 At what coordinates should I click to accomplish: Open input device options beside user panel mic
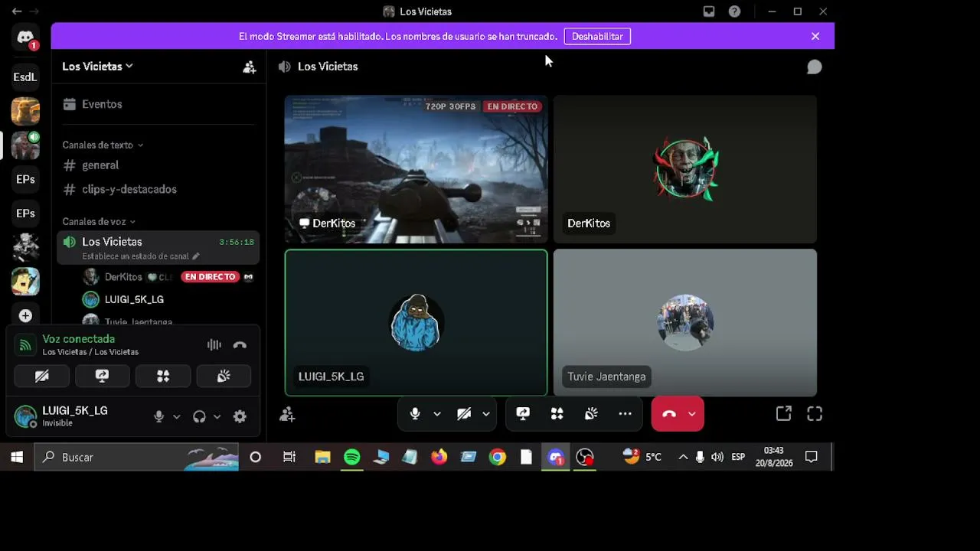coord(177,416)
